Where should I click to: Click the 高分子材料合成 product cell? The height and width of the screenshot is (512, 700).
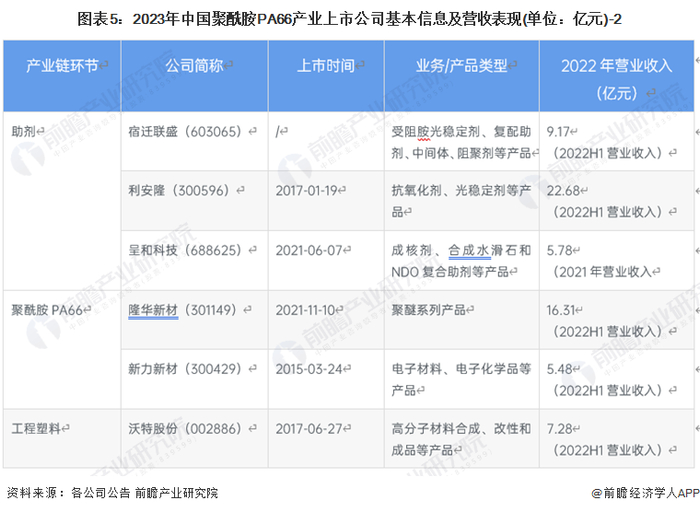(x=461, y=439)
